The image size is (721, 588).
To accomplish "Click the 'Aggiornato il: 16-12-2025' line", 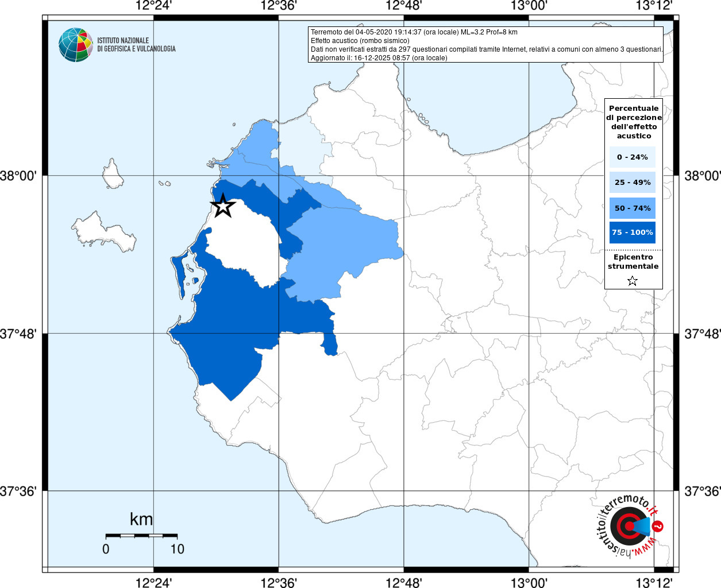I will point(379,58).
